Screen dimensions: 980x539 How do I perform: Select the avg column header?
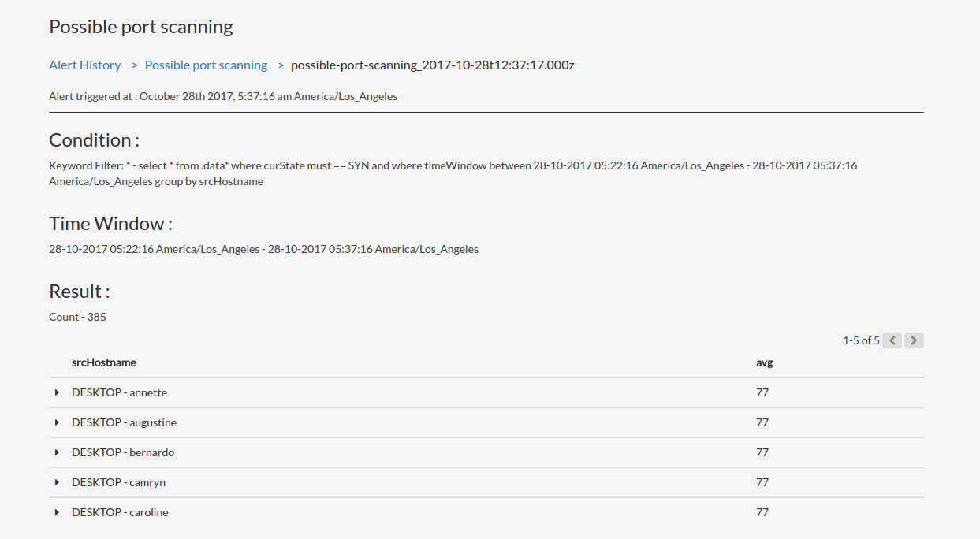[x=763, y=362]
